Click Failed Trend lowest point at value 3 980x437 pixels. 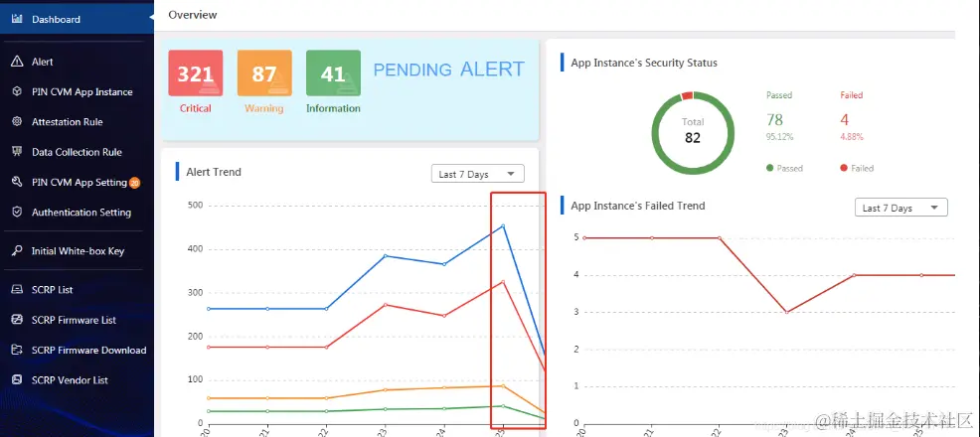tap(786, 312)
